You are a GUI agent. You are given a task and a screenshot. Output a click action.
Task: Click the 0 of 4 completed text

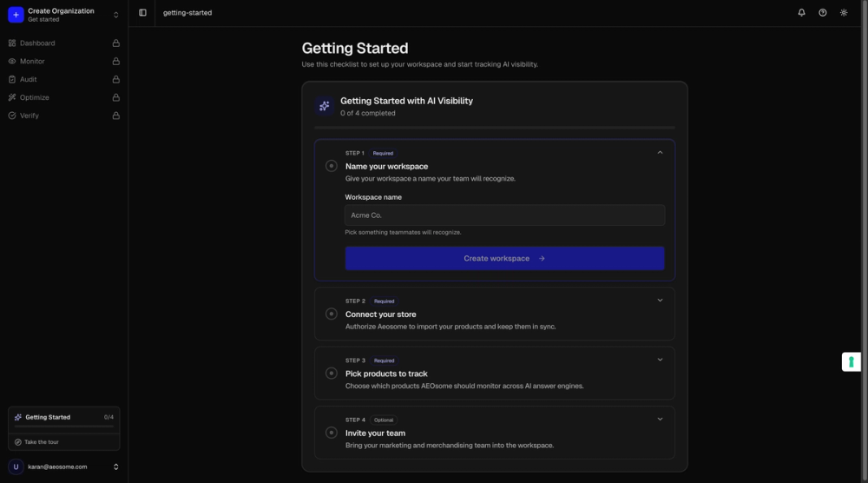367,113
